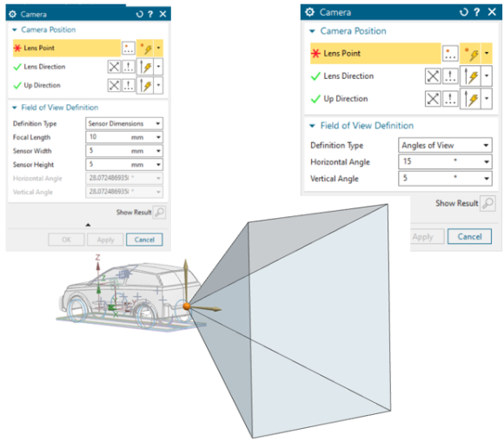Collapse Camera Position section in right dialog
The image size is (504, 441).
pos(312,31)
